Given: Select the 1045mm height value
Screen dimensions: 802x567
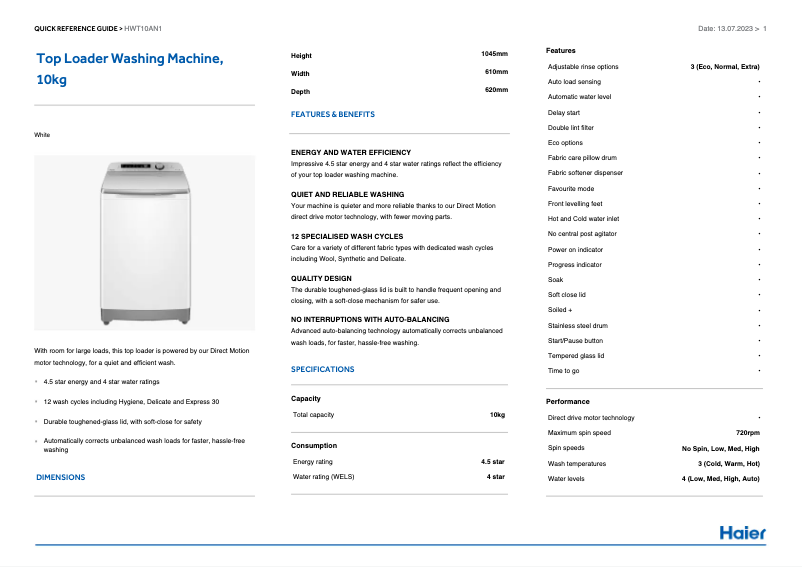Looking at the screenshot, I should tap(494, 54).
